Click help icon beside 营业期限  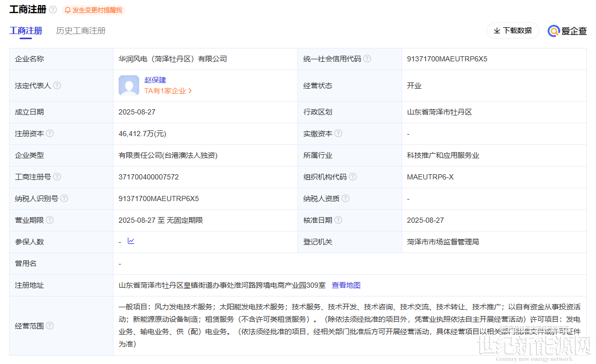50,220
